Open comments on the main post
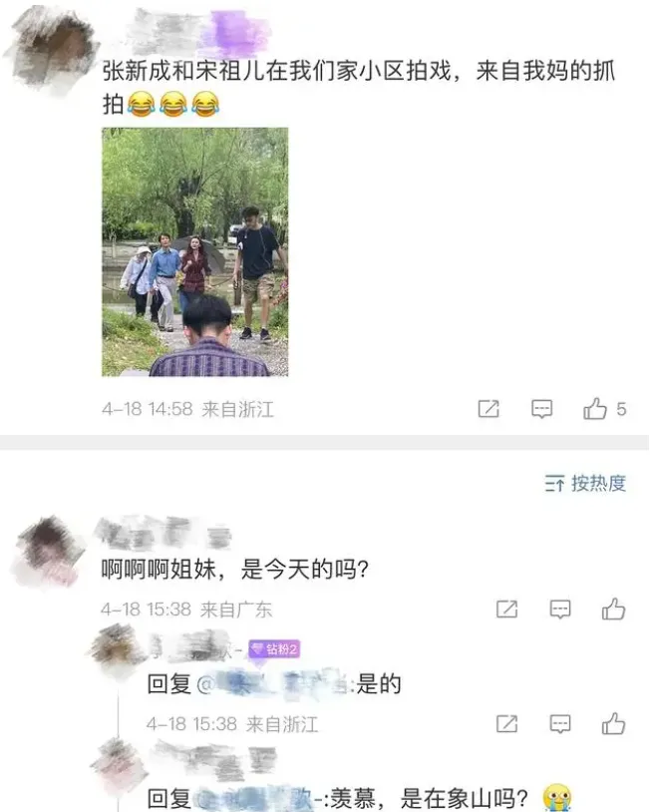657x812 pixels. click(x=541, y=409)
